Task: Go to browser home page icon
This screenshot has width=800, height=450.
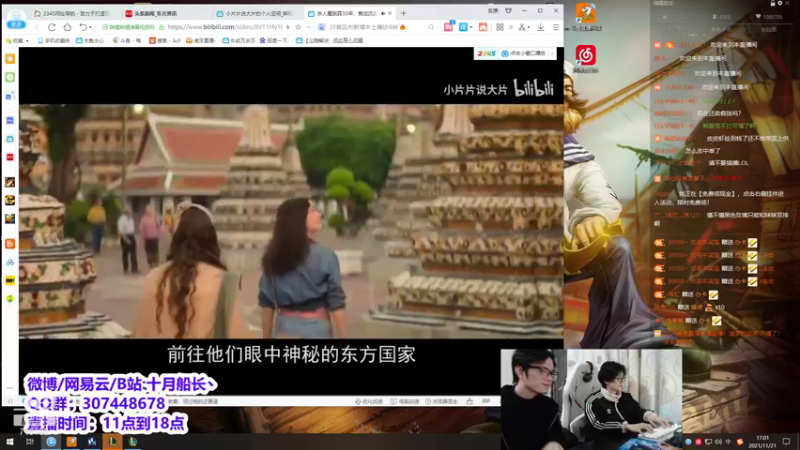Action: [x=67, y=27]
